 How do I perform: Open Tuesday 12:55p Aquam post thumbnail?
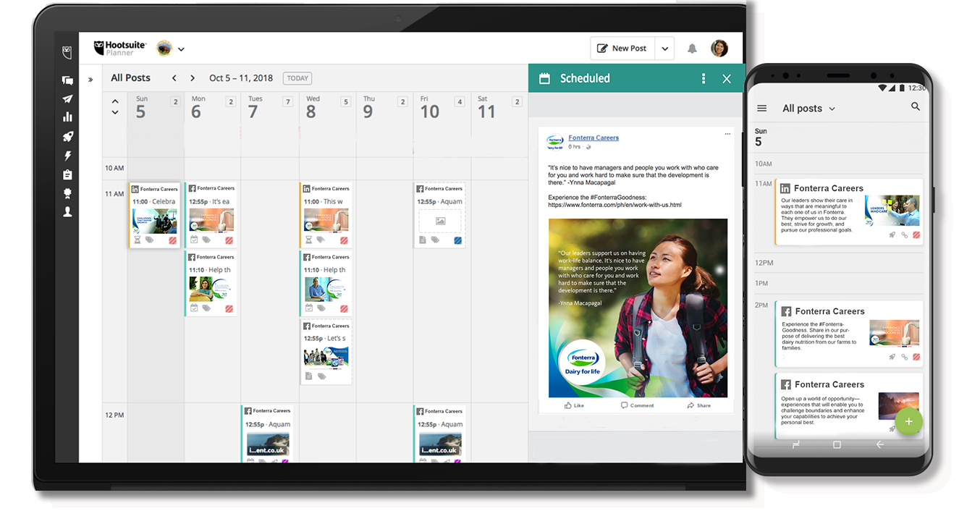[x=268, y=444]
